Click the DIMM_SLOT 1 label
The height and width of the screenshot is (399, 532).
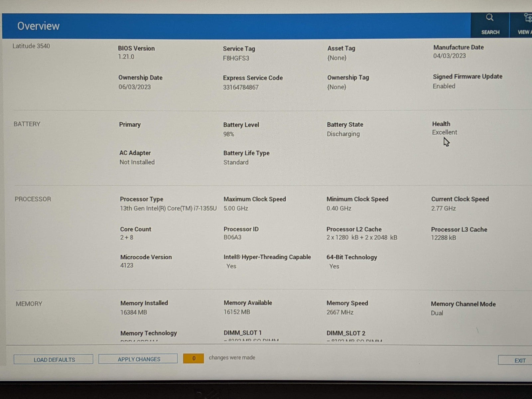coord(243,333)
